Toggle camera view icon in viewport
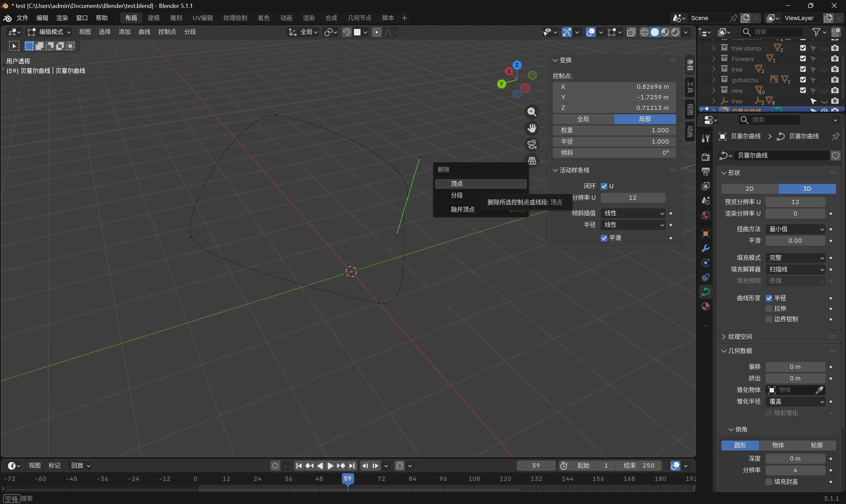Viewport: 846px width, 504px height. (532, 144)
